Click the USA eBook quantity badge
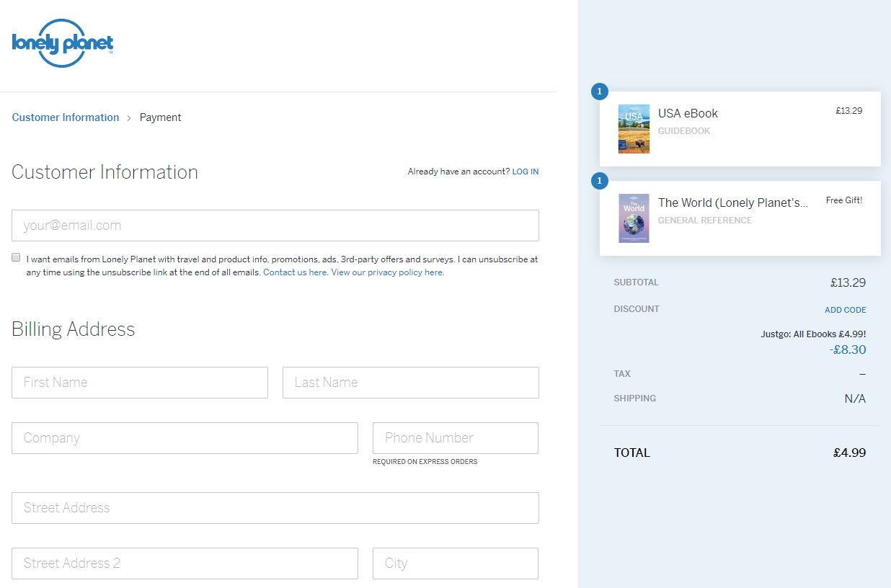 click(600, 92)
